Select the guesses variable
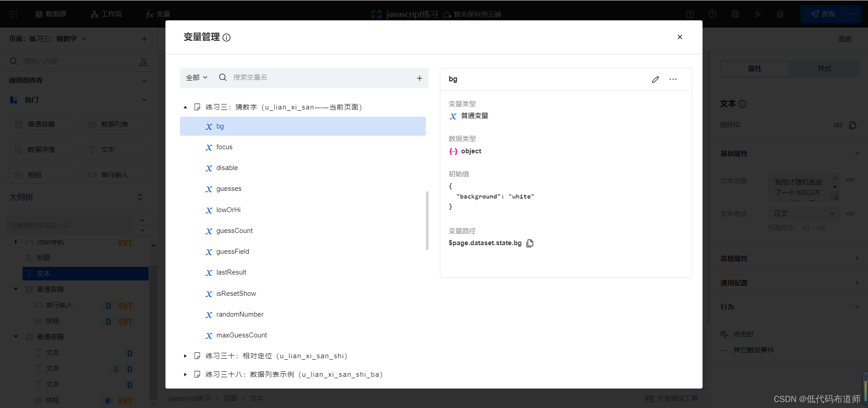 tap(303, 189)
